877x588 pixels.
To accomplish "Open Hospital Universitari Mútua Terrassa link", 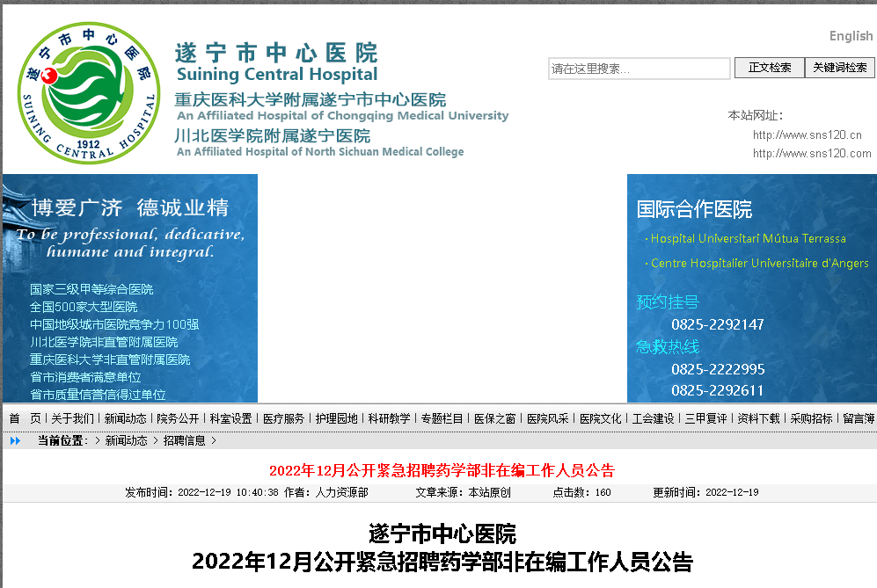I will (748, 238).
